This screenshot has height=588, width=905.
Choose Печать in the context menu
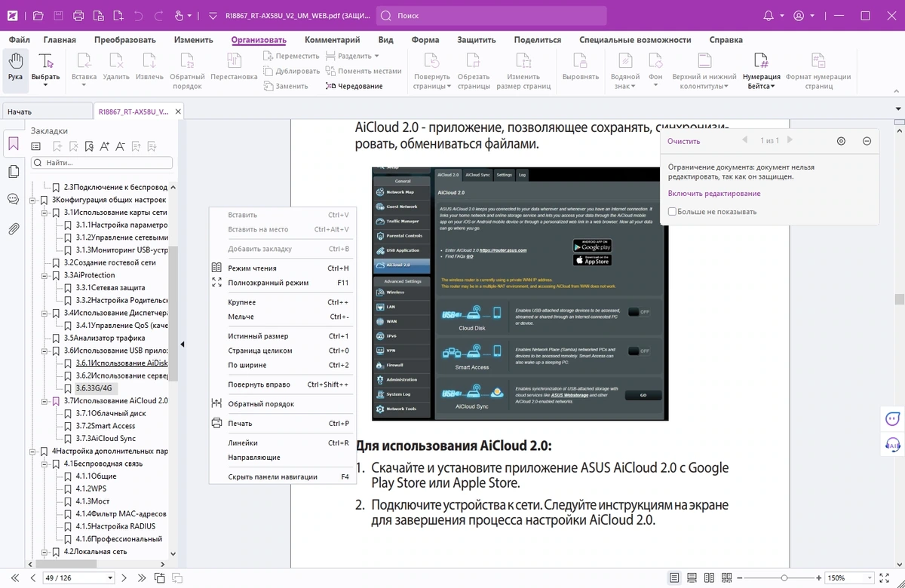281,424
